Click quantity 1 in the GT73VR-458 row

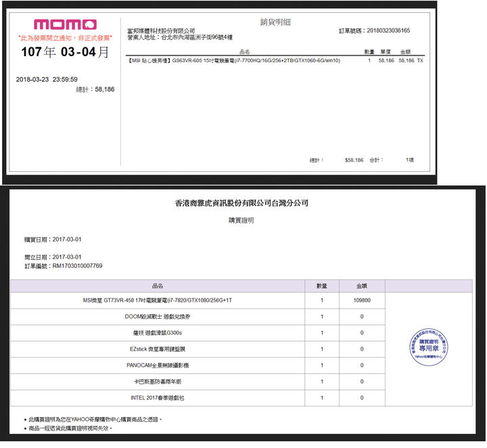tap(322, 300)
